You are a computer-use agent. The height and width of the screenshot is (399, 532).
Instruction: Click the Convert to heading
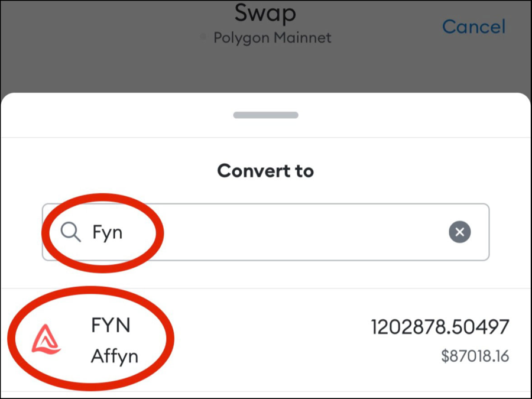click(265, 171)
